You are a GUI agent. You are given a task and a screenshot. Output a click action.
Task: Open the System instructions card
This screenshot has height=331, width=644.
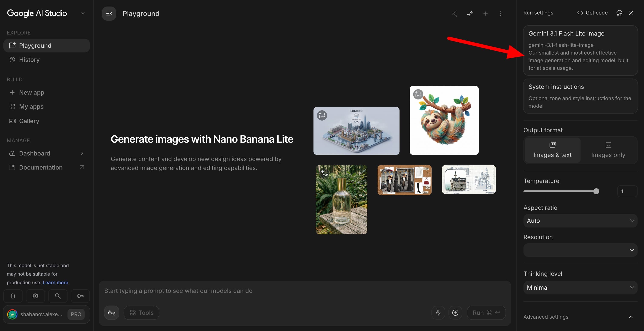point(580,96)
